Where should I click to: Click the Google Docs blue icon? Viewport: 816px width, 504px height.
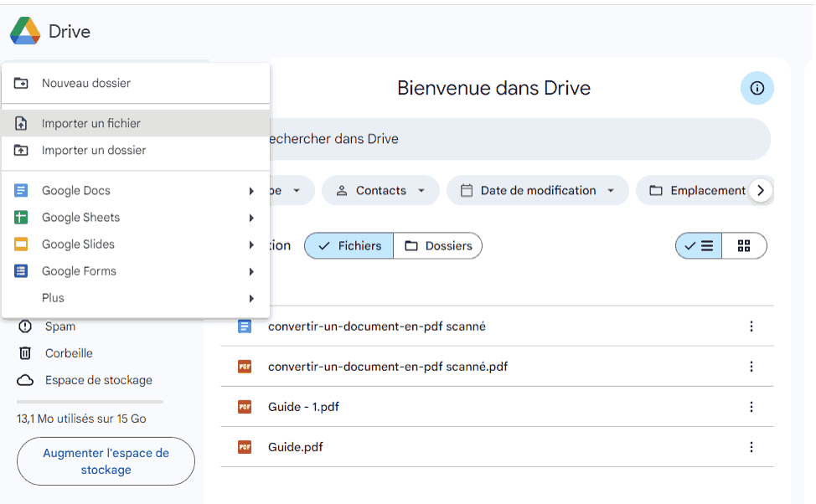tap(21, 190)
